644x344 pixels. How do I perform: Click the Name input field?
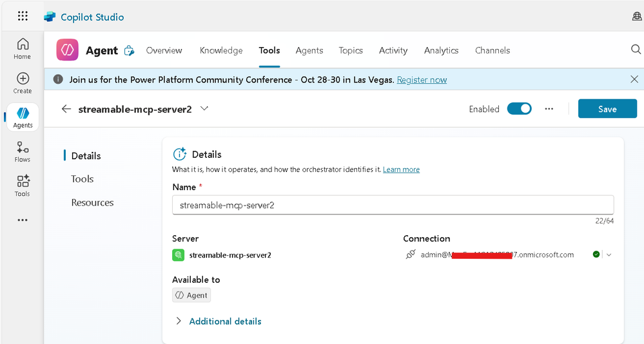pos(393,205)
